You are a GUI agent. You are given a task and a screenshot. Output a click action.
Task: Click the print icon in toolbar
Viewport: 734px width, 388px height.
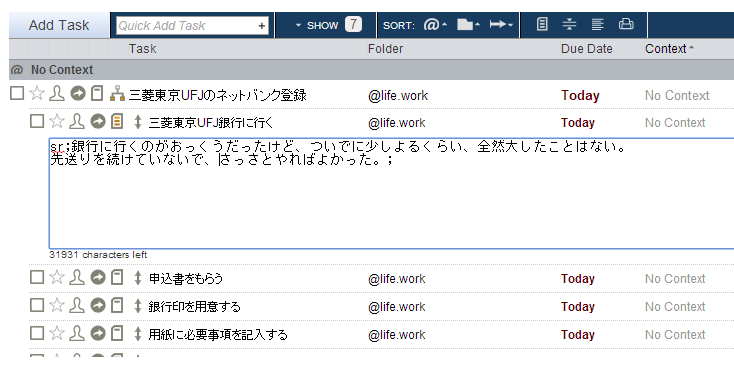click(626, 24)
